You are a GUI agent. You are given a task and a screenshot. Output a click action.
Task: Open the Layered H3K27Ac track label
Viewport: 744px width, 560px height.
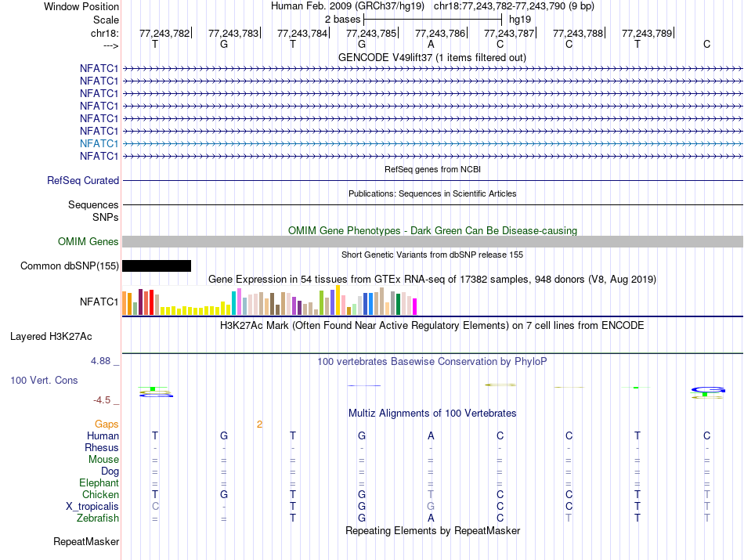[x=51, y=337]
